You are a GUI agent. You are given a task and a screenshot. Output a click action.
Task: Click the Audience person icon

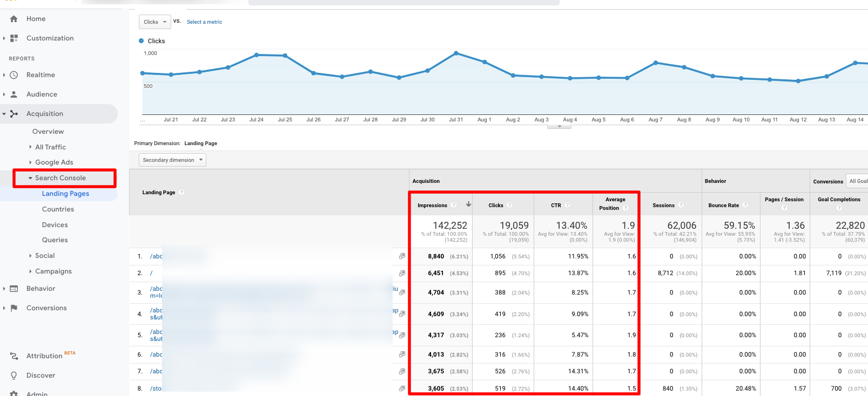coord(14,94)
